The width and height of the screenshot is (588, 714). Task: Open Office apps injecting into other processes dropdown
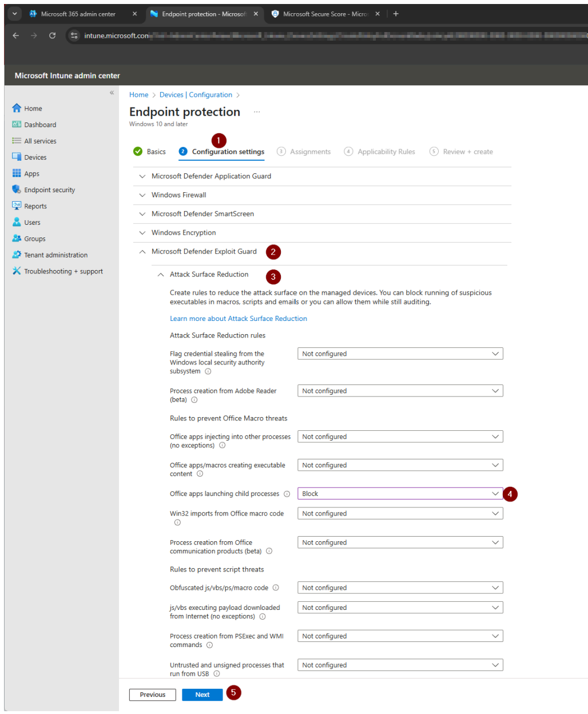(400, 437)
